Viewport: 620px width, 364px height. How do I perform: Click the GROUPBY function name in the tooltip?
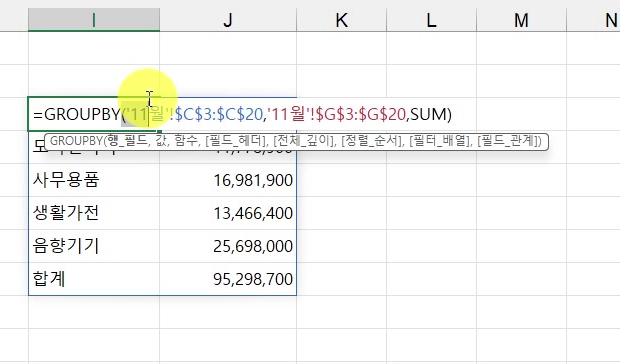[x=76, y=141]
